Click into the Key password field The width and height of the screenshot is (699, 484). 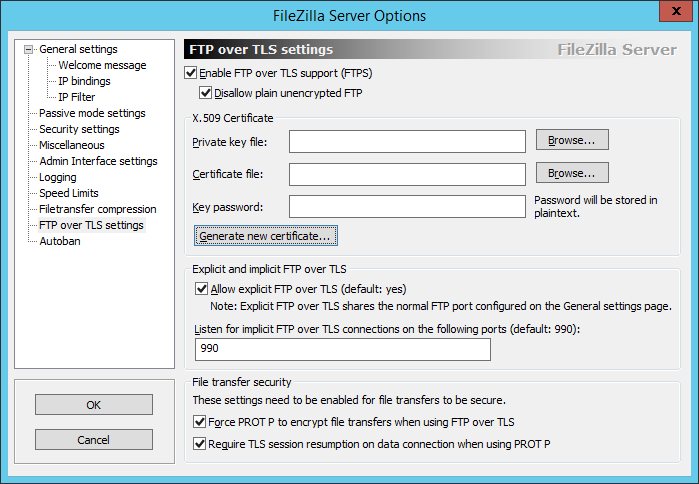[407, 207]
